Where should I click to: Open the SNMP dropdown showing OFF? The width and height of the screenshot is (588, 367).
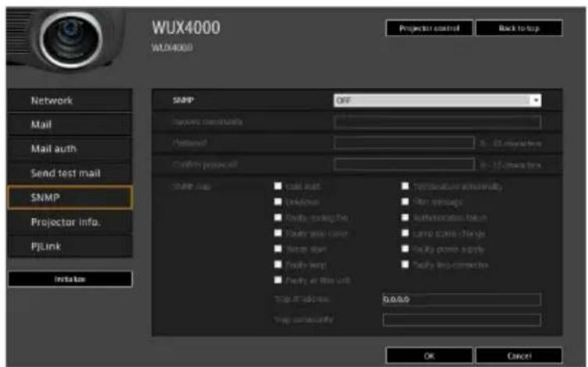coord(437,101)
